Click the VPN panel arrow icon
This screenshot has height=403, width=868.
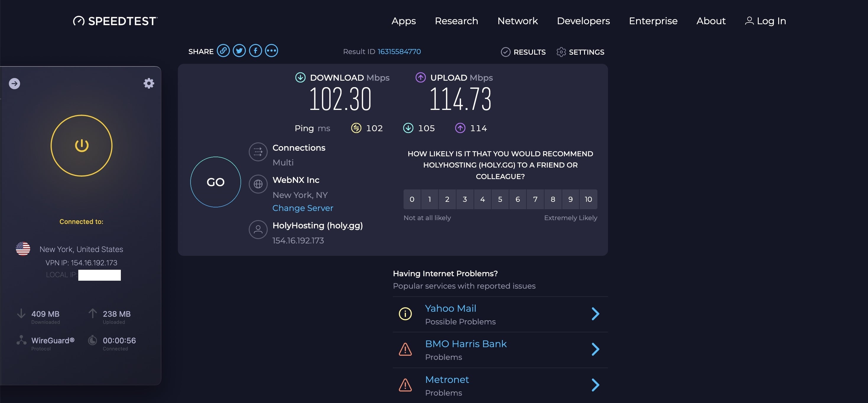click(14, 84)
